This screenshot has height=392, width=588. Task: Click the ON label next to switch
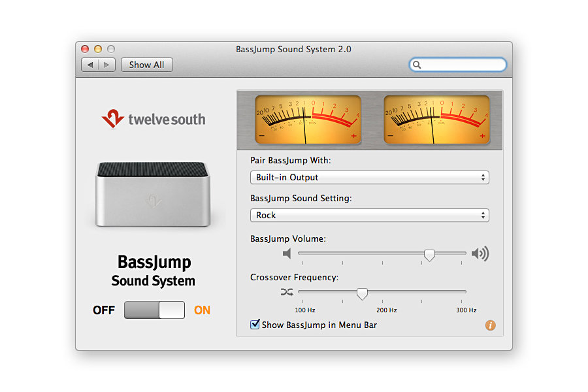coord(203,310)
